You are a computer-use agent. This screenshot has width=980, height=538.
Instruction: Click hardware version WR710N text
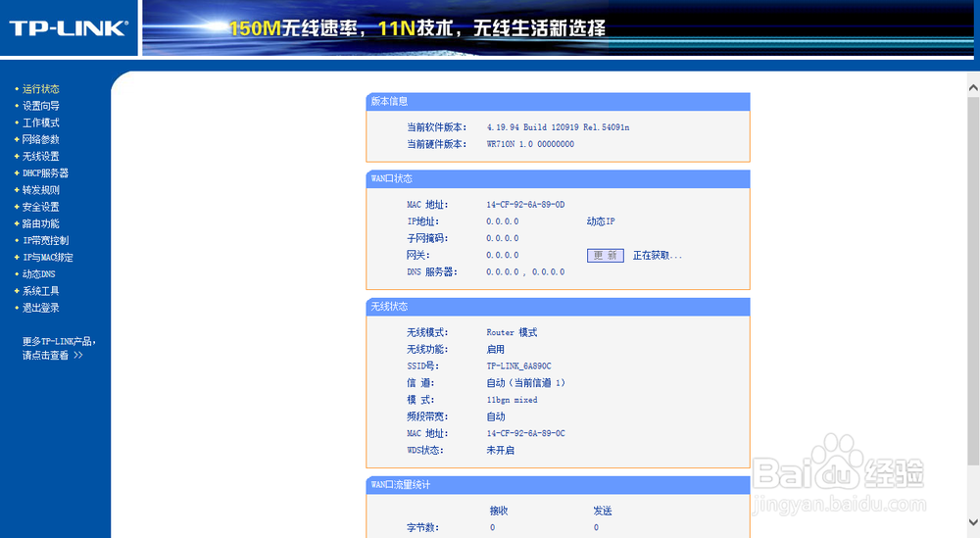[x=530, y=144]
